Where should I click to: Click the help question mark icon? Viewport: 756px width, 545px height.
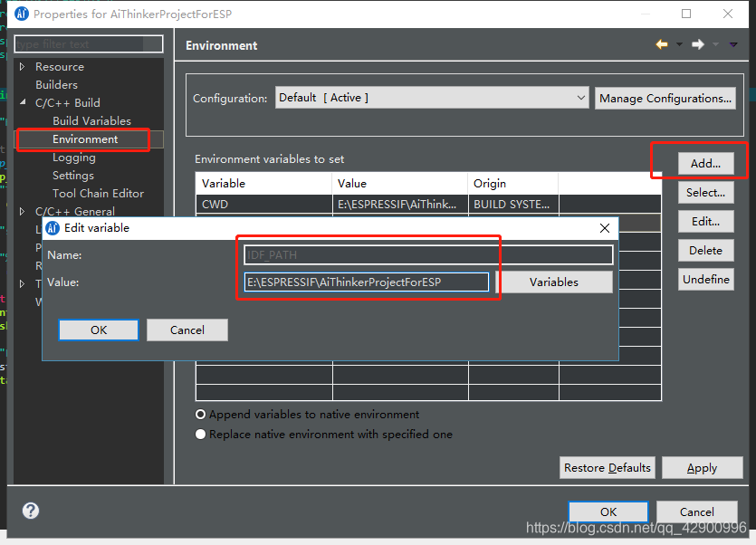[31, 511]
